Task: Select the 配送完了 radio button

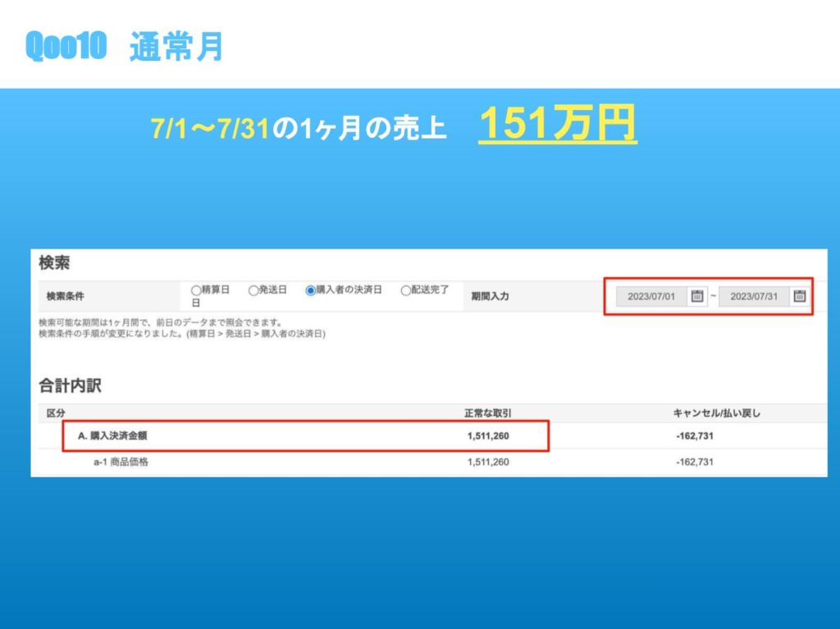Action: [x=405, y=290]
